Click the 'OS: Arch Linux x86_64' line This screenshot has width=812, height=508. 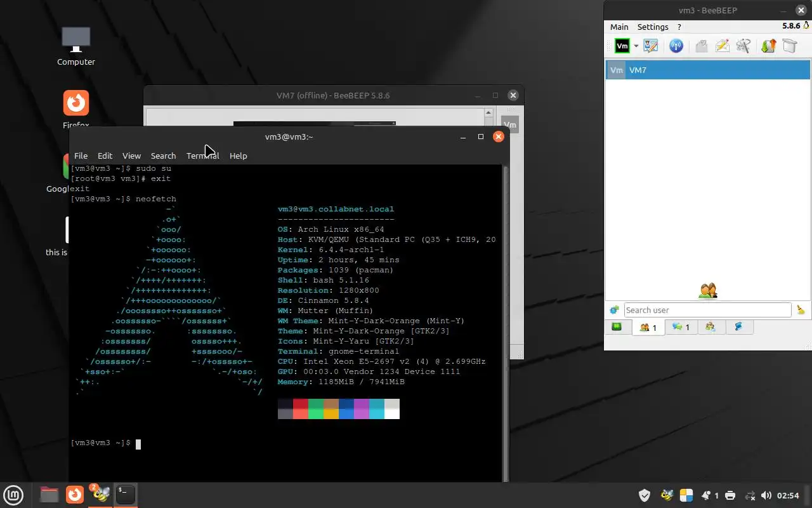331,229
